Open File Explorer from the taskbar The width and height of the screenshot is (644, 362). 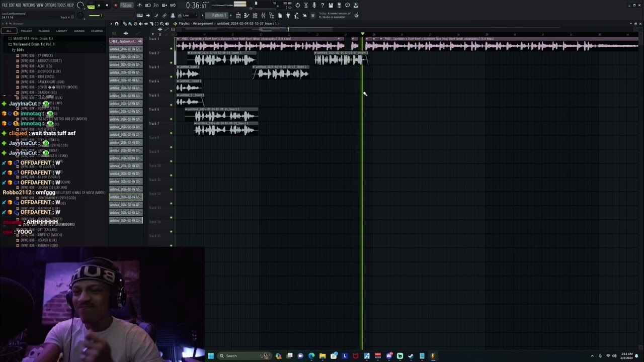click(323, 356)
